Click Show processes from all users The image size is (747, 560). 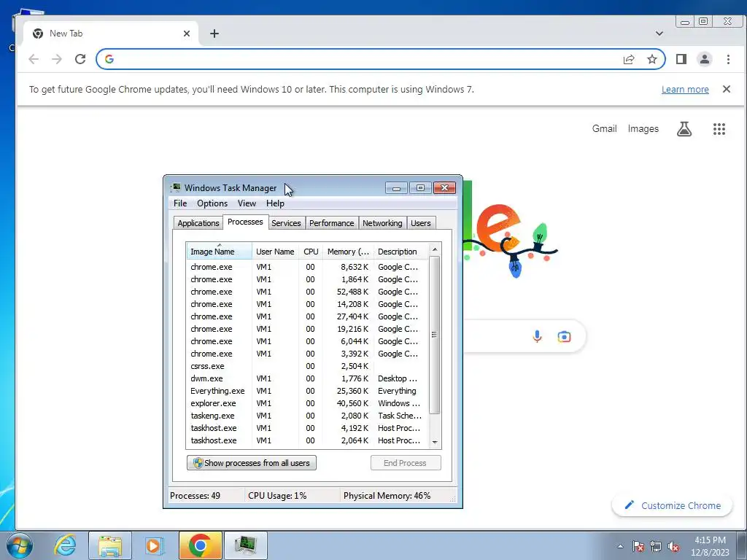click(x=252, y=463)
